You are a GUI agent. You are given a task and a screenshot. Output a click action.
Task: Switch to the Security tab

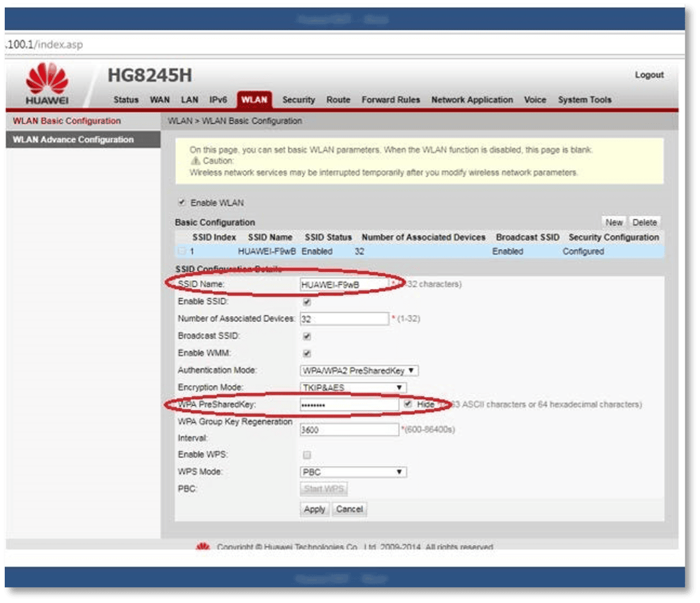coord(298,100)
